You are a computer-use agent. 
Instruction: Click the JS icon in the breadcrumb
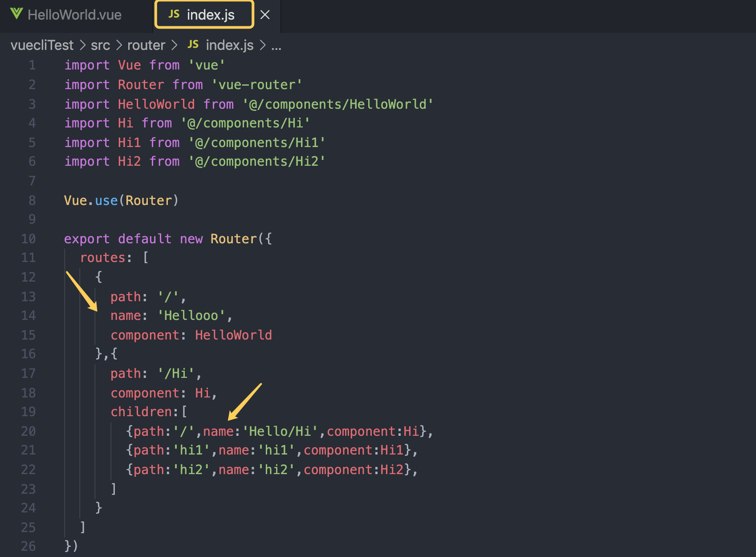(x=193, y=44)
